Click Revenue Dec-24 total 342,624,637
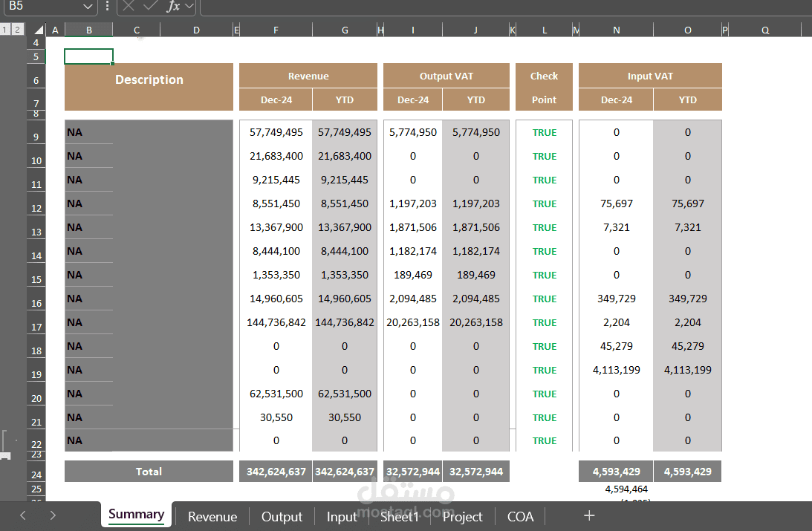812x531 pixels. click(x=276, y=472)
